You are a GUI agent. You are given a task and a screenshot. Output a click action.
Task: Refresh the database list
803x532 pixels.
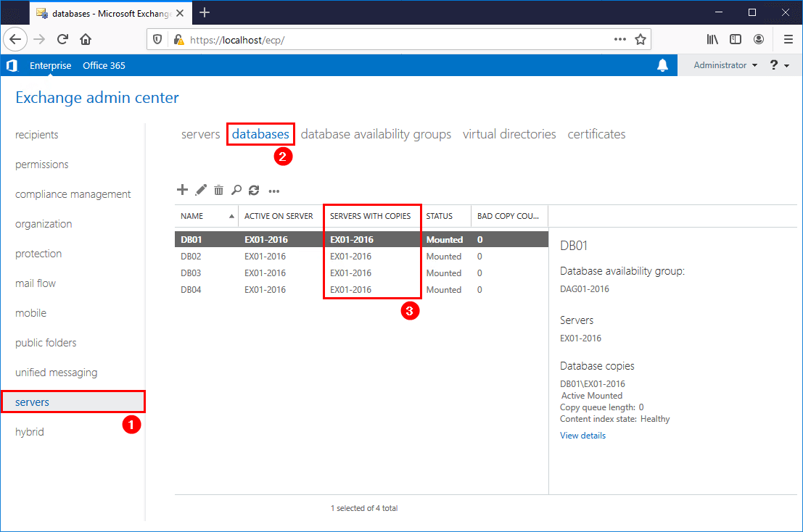(x=254, y=190)
